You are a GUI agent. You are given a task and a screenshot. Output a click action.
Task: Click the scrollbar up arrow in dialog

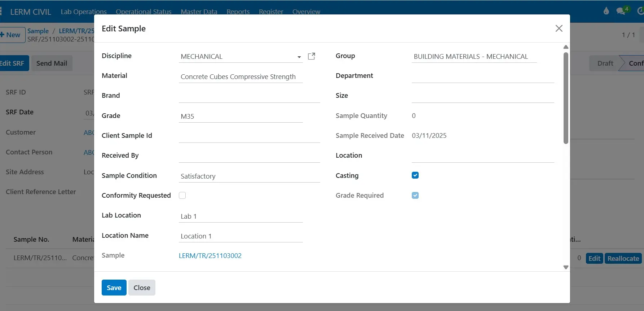tap(566, 47)
